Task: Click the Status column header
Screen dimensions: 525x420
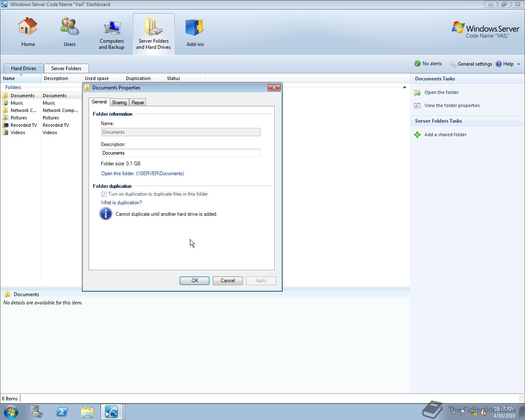Action: pyautogui.click(x=185, y=78)
